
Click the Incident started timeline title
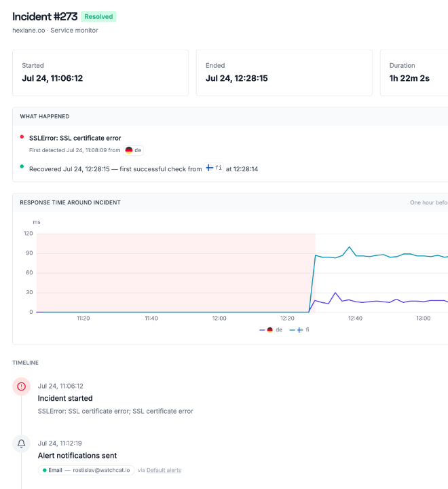coord(65,398)
